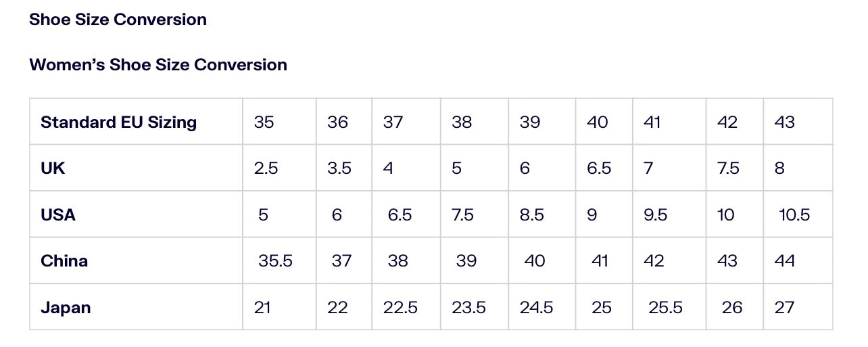
Task: Click USA size 8.5 cell
Action: tap(532, 214)
